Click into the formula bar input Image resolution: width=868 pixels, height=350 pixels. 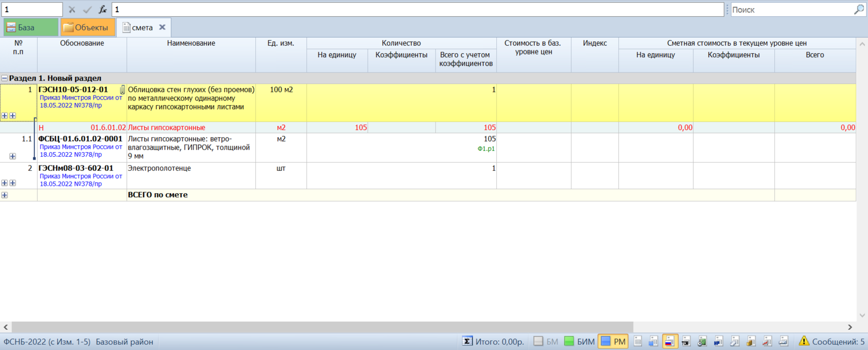pyautogui.click(x=417, y=10)
